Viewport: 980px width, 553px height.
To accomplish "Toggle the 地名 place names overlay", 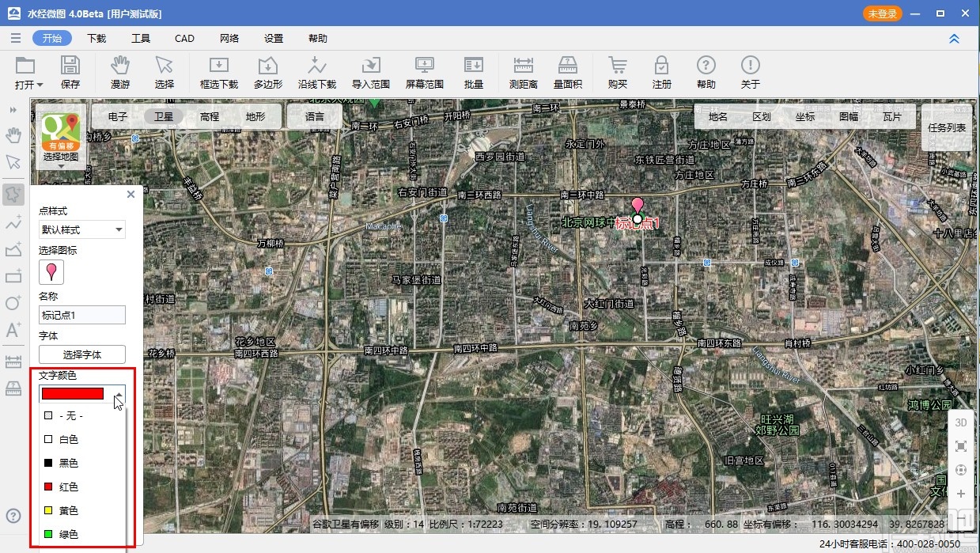I will click(x=717, y=116).
